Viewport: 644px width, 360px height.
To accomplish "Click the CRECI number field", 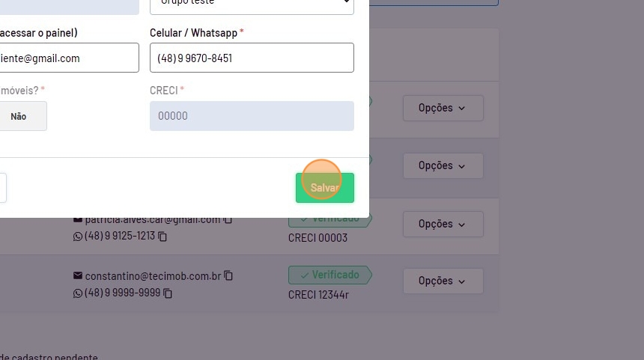I will pyautogui.click(x=252, y=116).
